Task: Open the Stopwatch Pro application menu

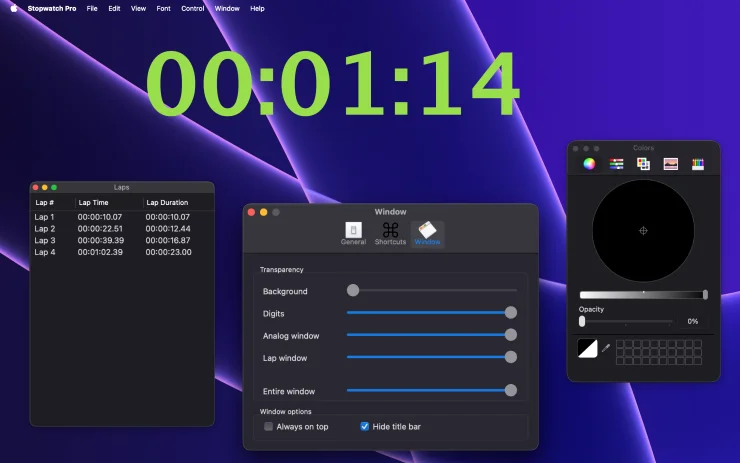Action: [52, 8]
